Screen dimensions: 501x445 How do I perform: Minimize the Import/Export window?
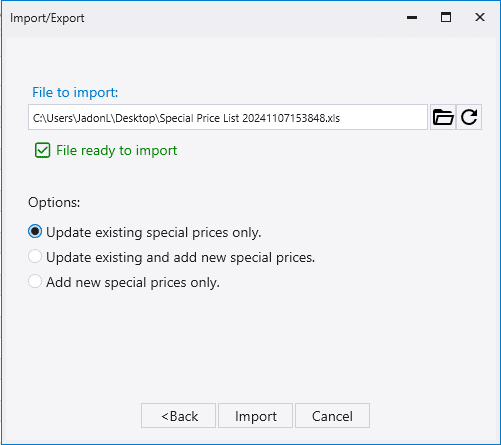[x=412, y=17]
